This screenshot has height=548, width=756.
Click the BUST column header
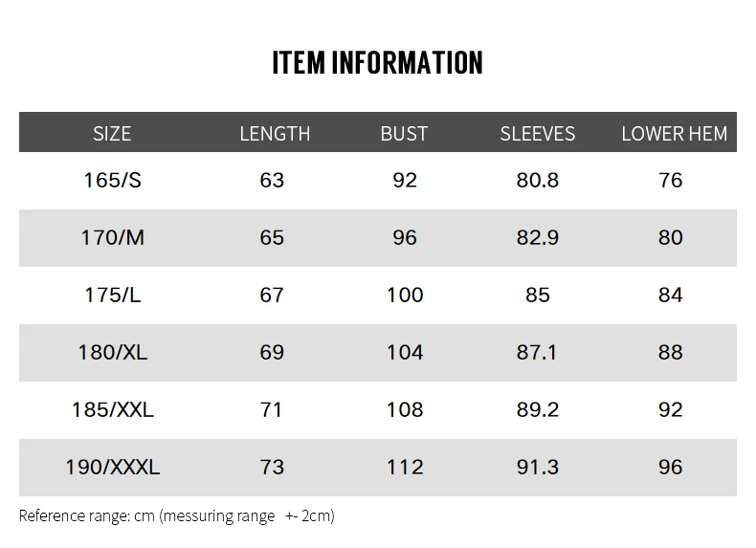[404, 134]
